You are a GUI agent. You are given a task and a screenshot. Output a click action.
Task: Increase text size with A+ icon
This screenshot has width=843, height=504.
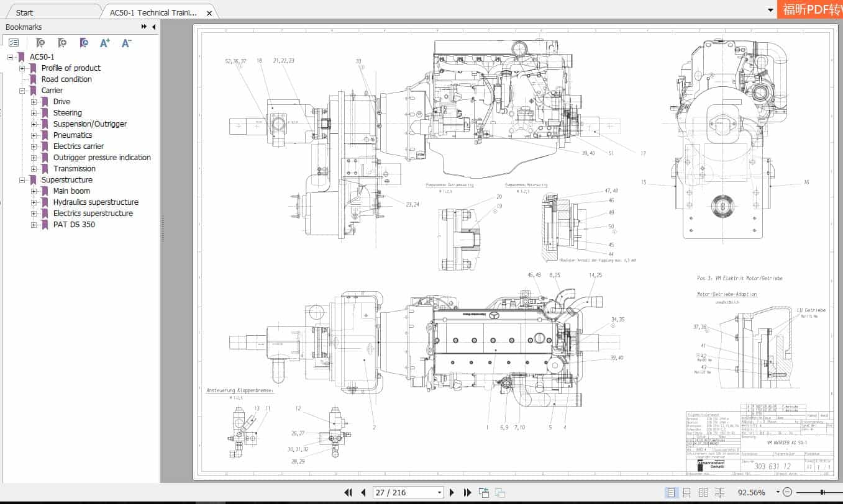104,42
